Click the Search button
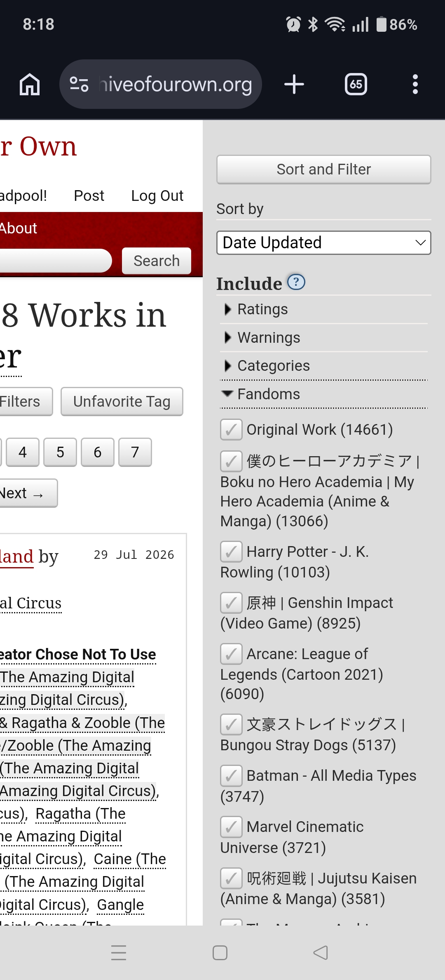The height and width of the screenshot is (980, 445). 157,261
